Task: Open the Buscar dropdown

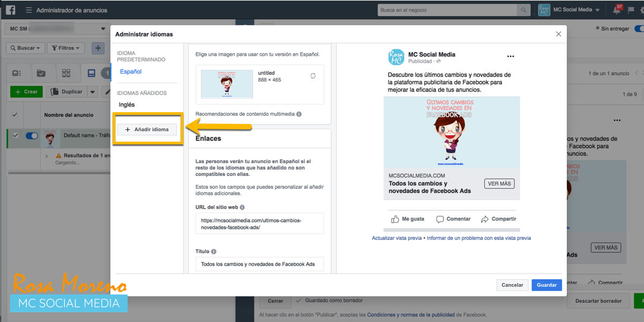Action: pos(25,48)
